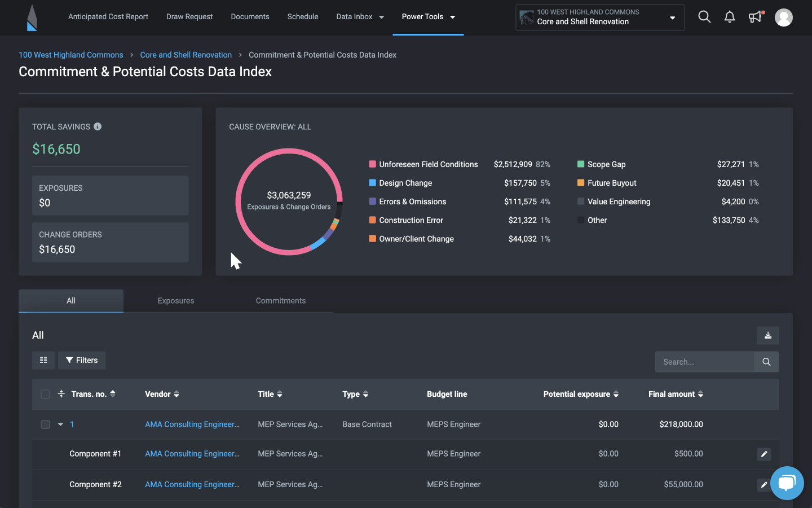Click the app logo in the top-left corner

click(x=32, y=17)
